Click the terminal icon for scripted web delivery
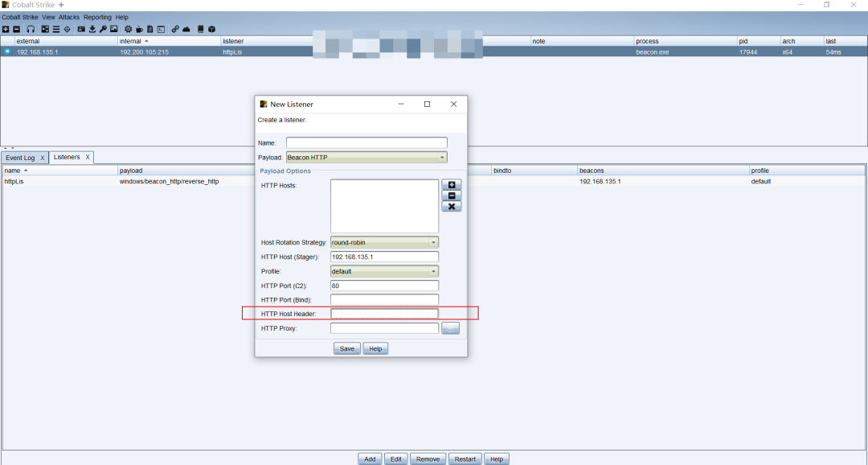 (x=161, y=30)
